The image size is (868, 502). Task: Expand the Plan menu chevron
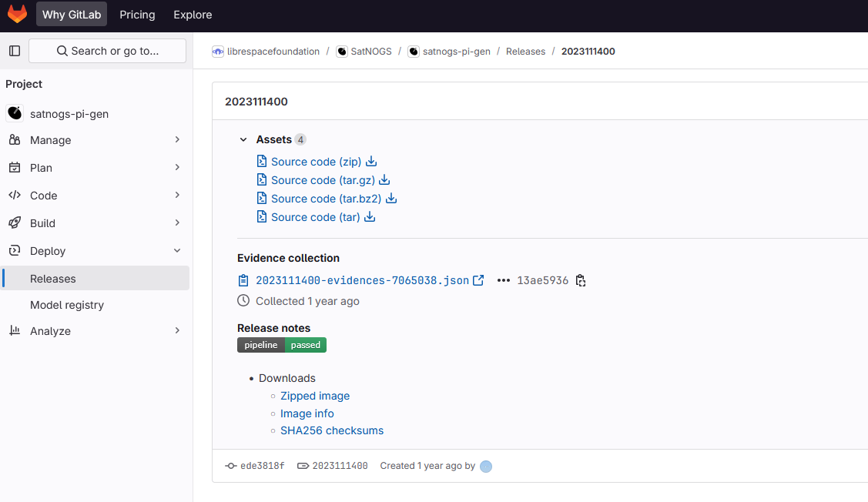pos(177,168)
